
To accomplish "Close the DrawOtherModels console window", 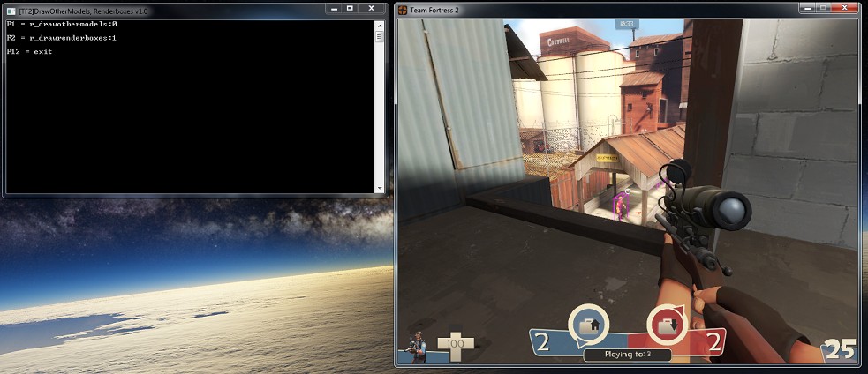I will point(372,9).
